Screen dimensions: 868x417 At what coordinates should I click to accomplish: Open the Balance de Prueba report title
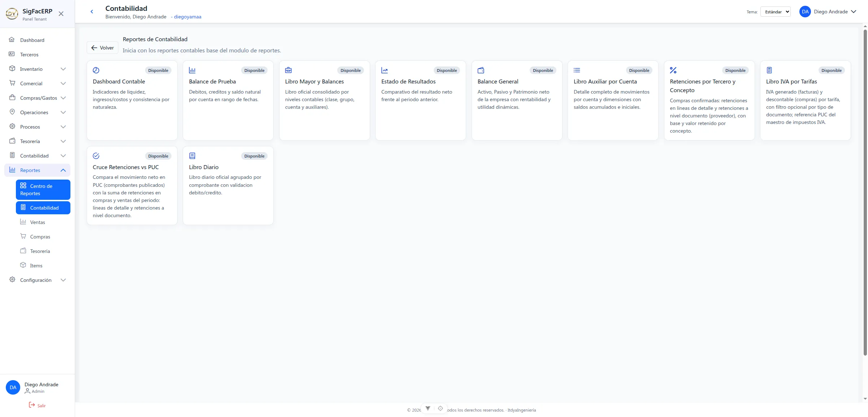pos(212,81)
